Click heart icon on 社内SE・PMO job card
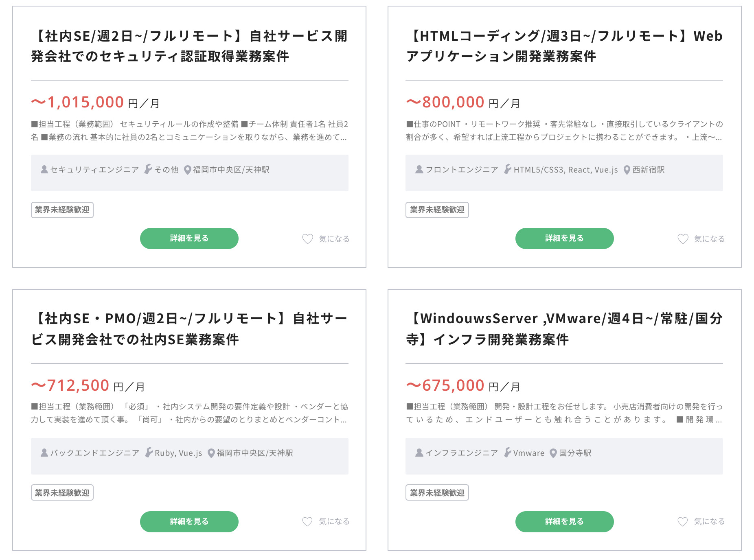Screen dimensions: 754x560 click(307, 522)
